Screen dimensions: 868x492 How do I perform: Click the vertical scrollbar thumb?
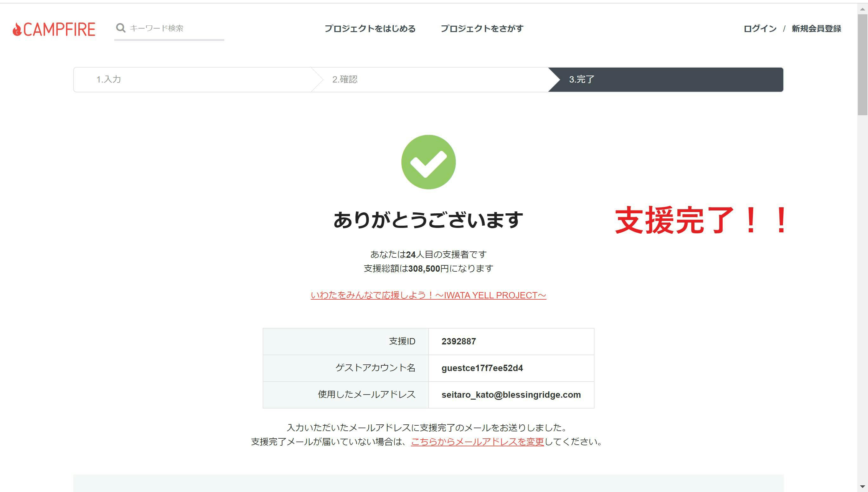pyautogui.click(x=862, y=64)
